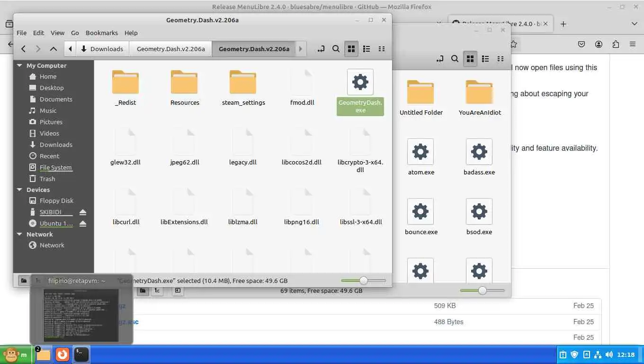Select YouAreAnIdiot folder in back window
This screenshot has height=364, width=644.
(479, 98)
